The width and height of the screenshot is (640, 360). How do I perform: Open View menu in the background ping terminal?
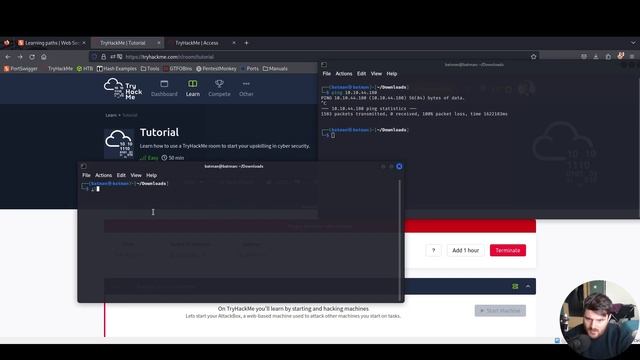point(376,74)
